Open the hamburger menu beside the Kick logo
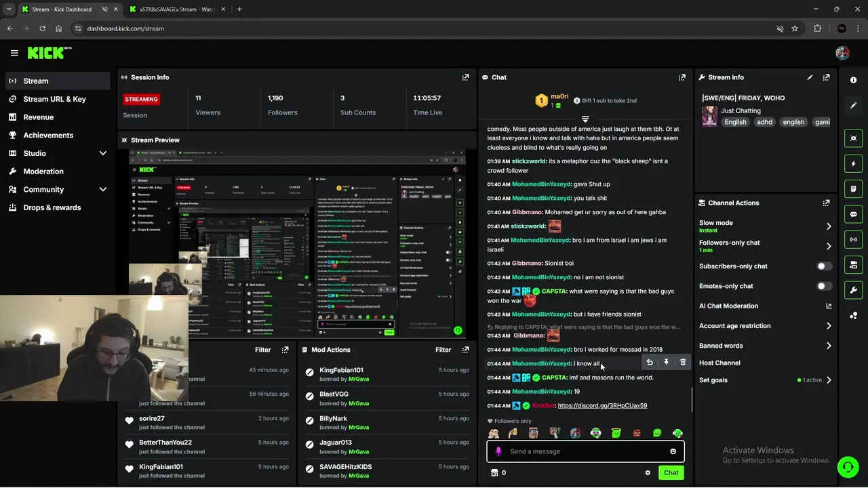The width and height of the screenshot is (868, 488). (14, 53)
